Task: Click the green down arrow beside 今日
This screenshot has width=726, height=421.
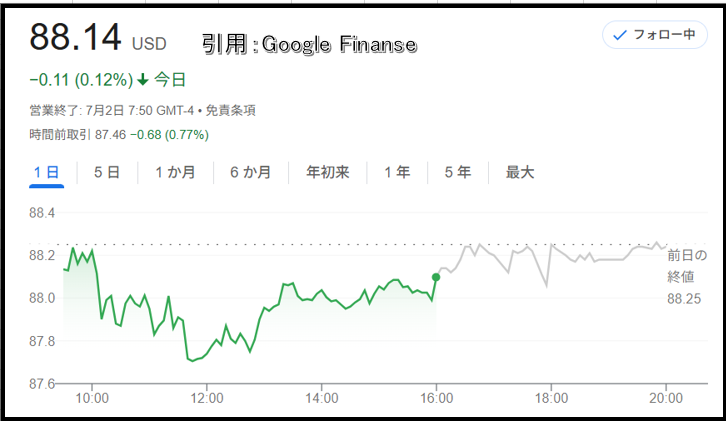Action: pyautogui.click(x=143, y=80)
